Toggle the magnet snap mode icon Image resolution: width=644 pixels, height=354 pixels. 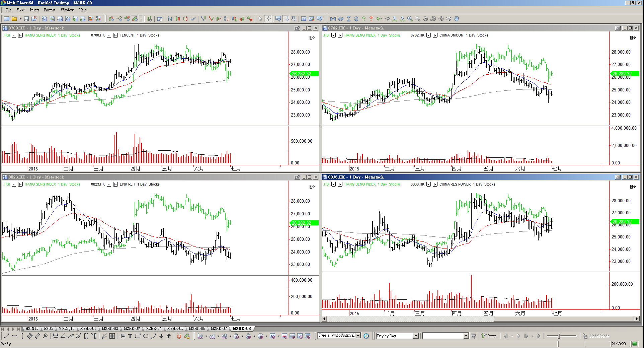tap(179, 336)
